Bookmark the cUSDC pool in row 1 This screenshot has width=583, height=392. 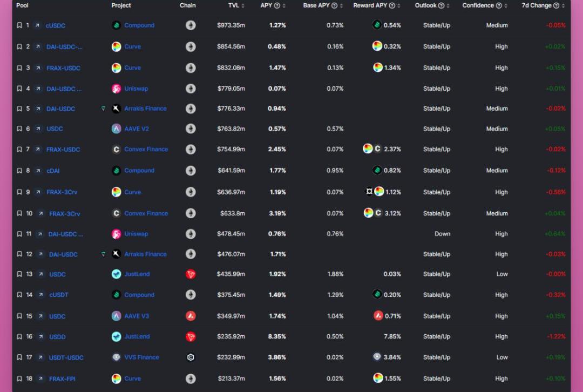point(19,25)
